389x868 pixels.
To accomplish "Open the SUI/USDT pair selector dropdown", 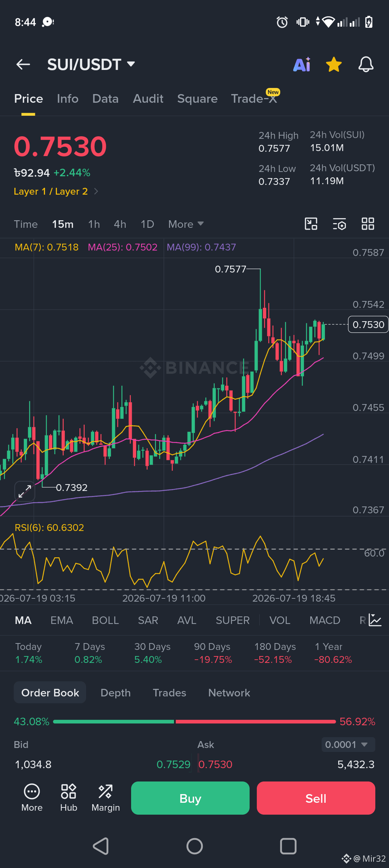I will [91, 65].
